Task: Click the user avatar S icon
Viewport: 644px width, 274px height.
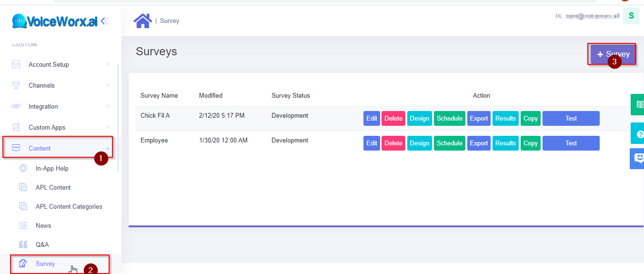Action: (x=631, y=16)
